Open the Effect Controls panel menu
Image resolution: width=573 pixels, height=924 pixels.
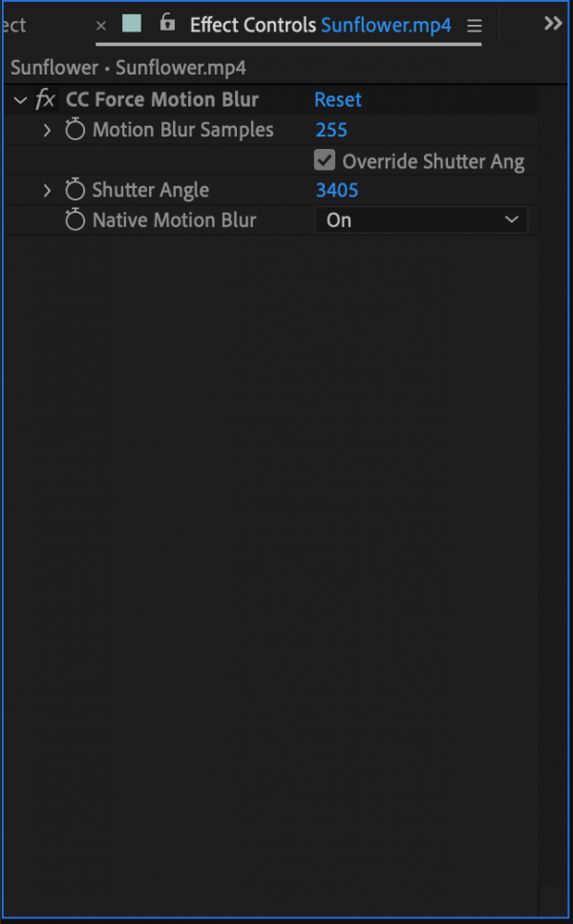click(475, 25)
